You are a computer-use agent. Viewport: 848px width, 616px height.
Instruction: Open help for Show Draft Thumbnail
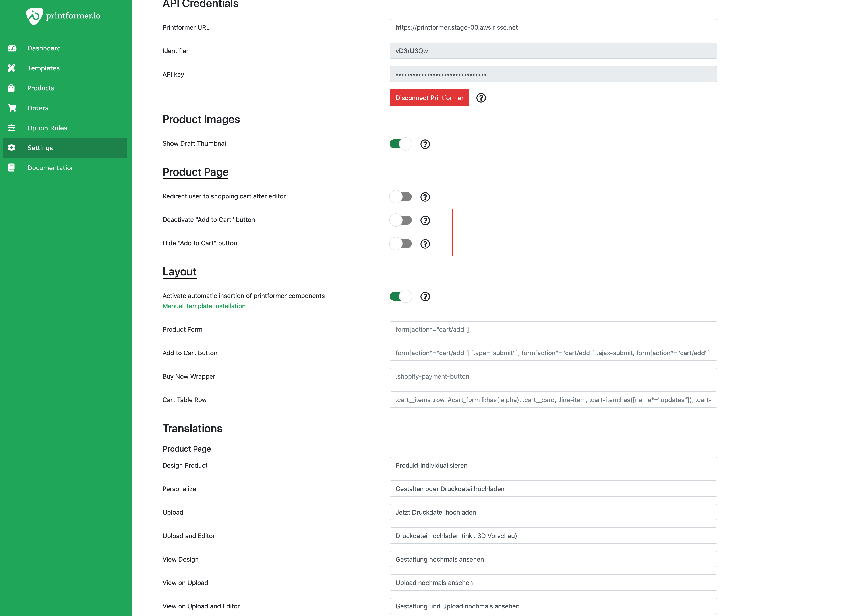pos(425,144)
